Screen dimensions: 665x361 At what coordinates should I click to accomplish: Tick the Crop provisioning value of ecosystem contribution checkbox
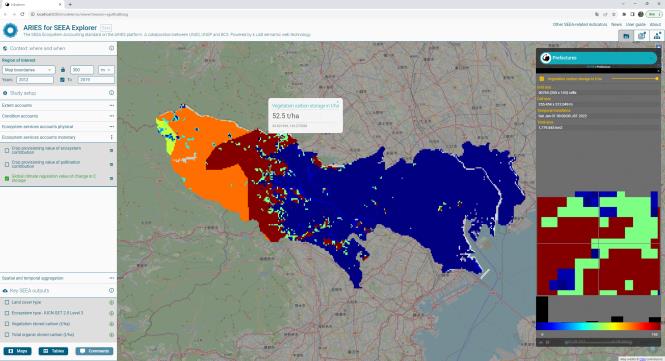pos(7,150)
